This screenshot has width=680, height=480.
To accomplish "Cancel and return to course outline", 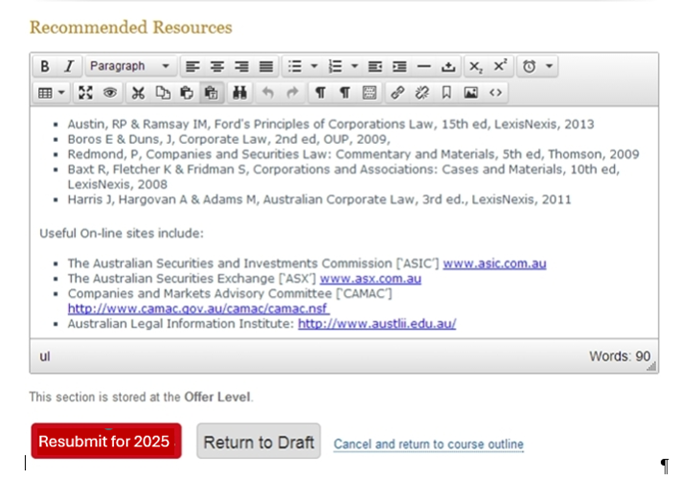I will [x=428, y=444].
